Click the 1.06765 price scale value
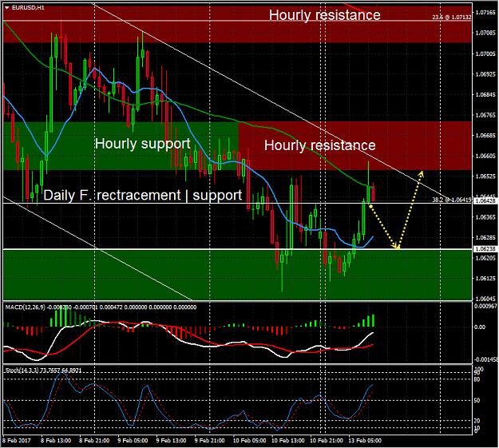This screenshot has width=499, height=448. tap(485, 115)
